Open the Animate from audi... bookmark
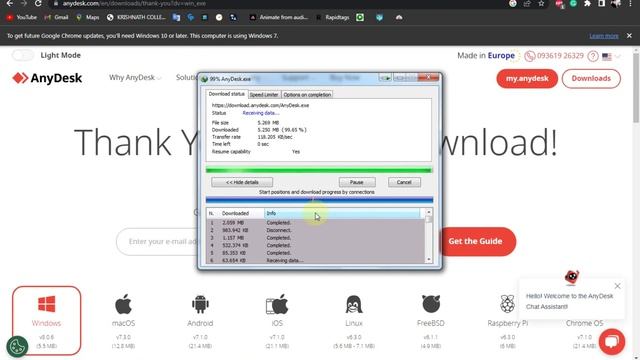The image size is (640, 360). [x=279, y=18]
